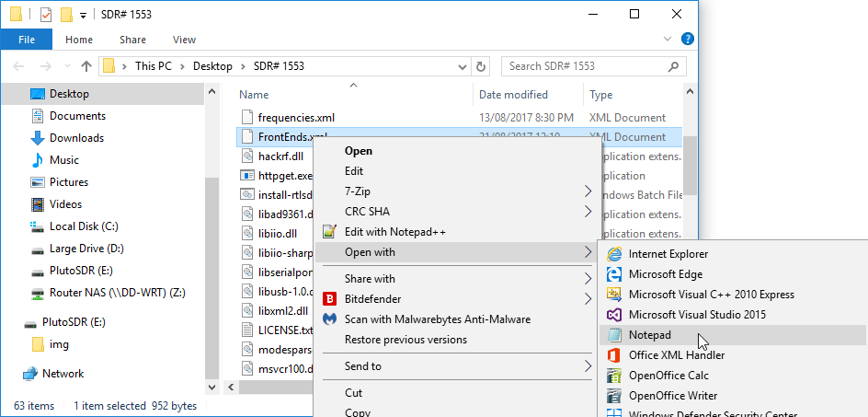Image resolution: width=868 pixels, height=417 pixels.
Task: Open Downloads in navigation pane
Action: 76,138
